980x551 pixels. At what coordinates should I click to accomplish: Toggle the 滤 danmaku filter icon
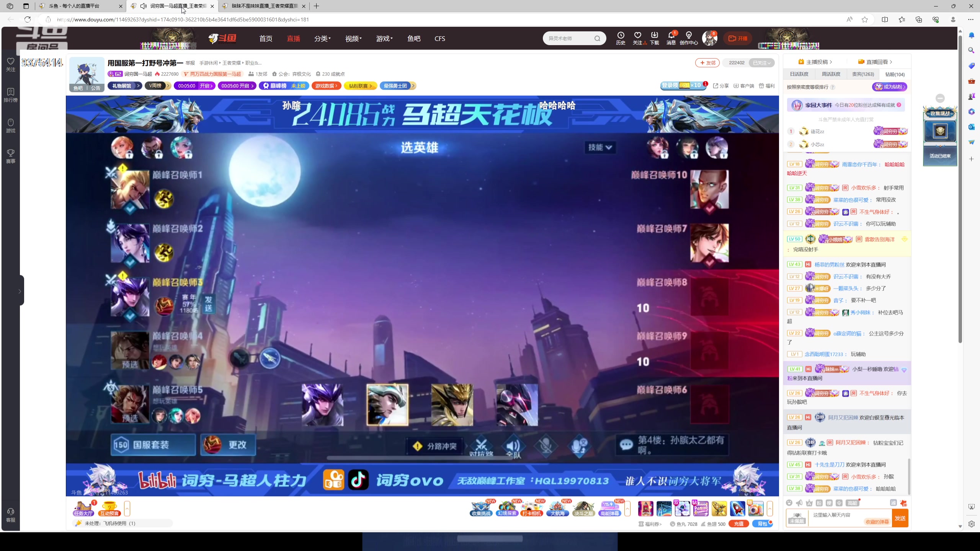point(893,503)
